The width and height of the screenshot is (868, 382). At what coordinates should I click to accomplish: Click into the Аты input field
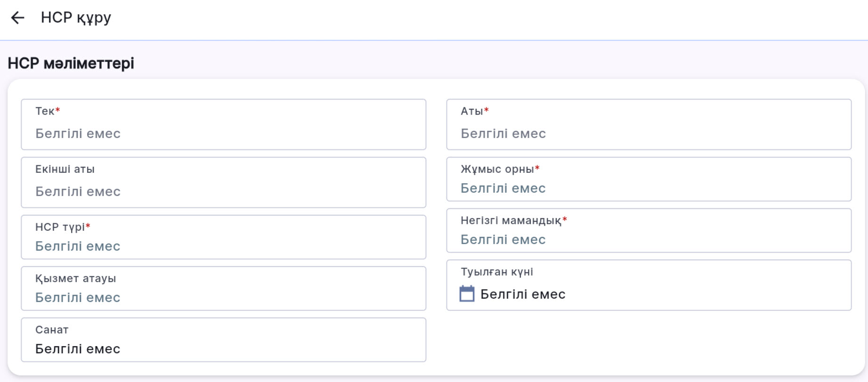point(648,133)
